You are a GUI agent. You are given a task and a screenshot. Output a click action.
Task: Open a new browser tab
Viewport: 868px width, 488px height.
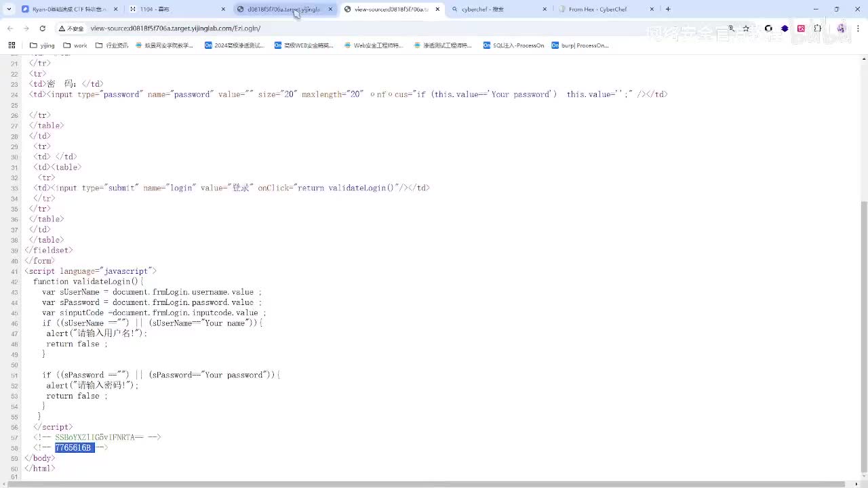668,9
